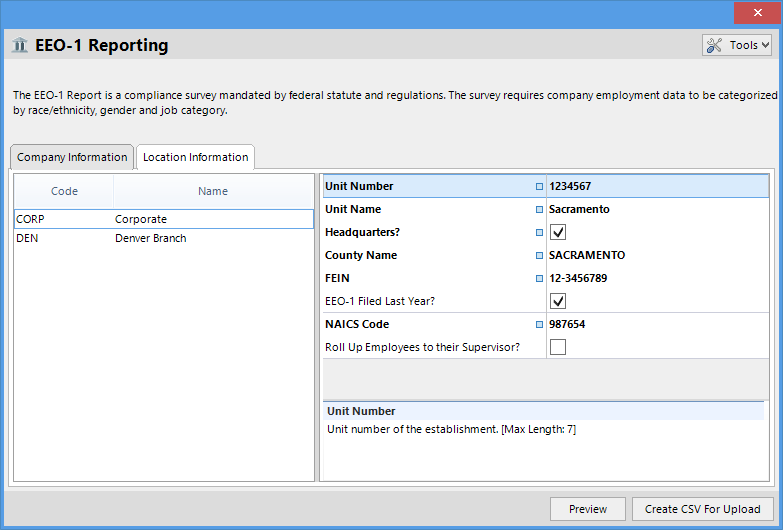Click the blue marker beside NAICS Code
This screenshot has width=783, height=530.
tap(539, 324)
